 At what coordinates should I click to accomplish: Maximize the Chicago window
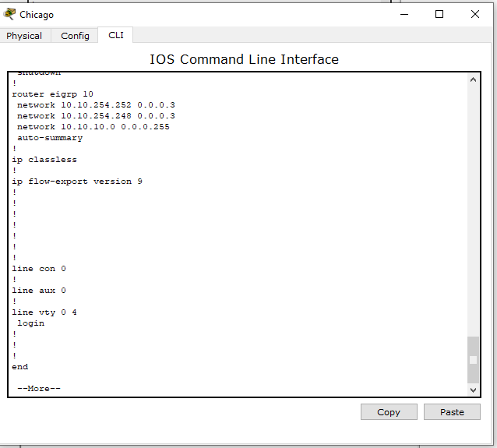(x=439, y=14)
